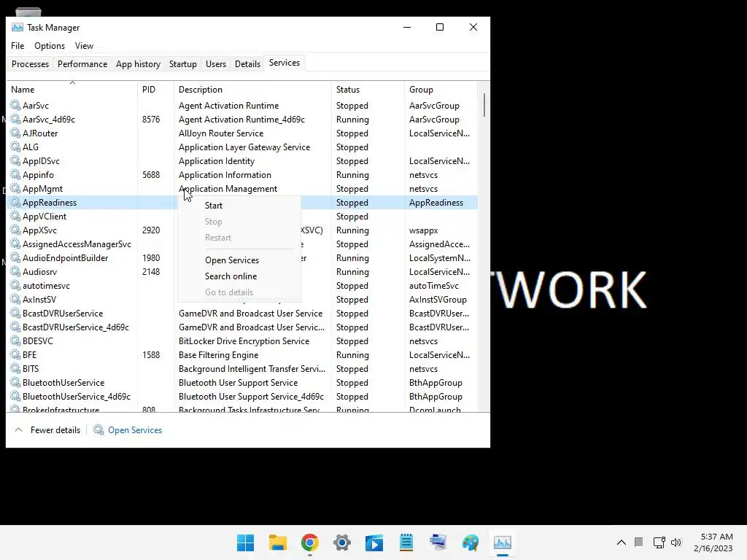Screen dimensions: 747x560
Task: Click the Base Filtering Engine description
Action: pos(218,355)
